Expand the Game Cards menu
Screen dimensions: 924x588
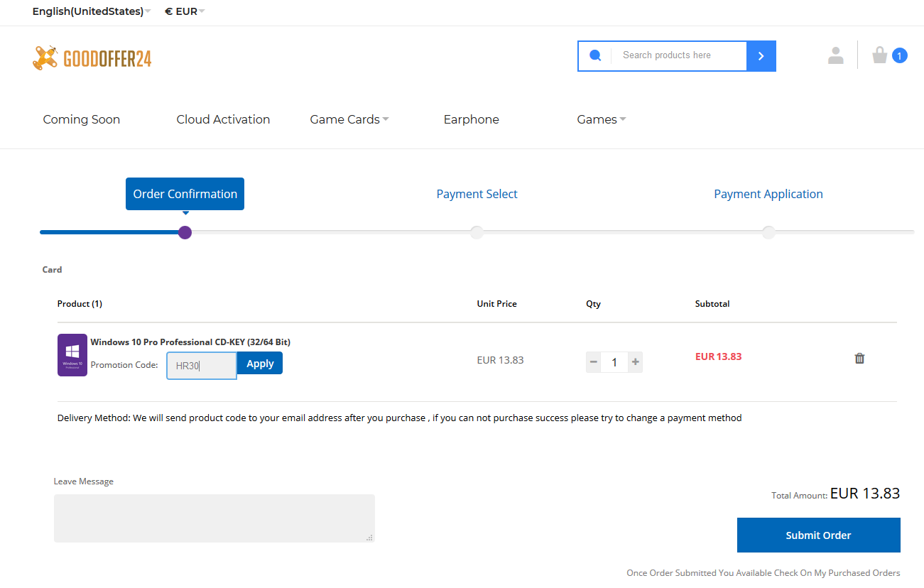pos(349,119)
